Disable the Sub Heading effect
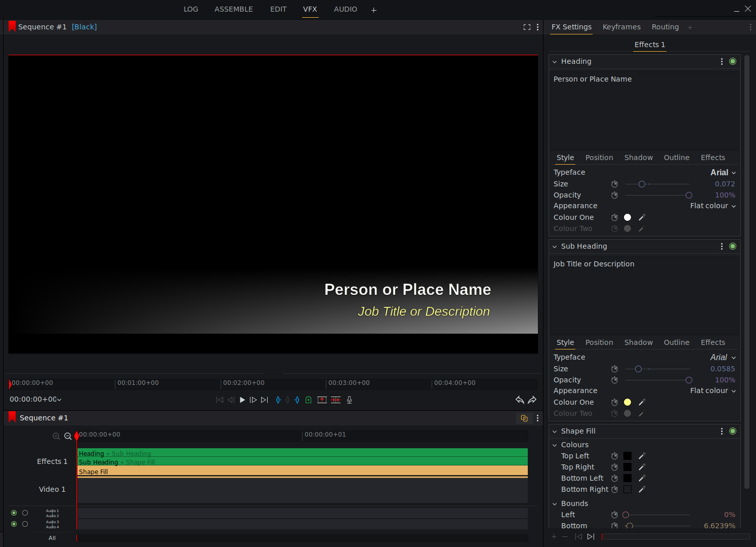Image resolution: width=756 pixels, height=547 pixels. 733,246
